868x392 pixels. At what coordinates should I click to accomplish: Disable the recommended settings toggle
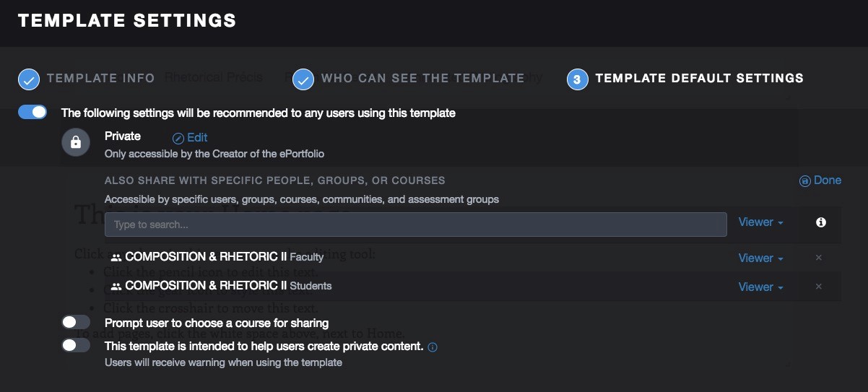pos(32,113)
